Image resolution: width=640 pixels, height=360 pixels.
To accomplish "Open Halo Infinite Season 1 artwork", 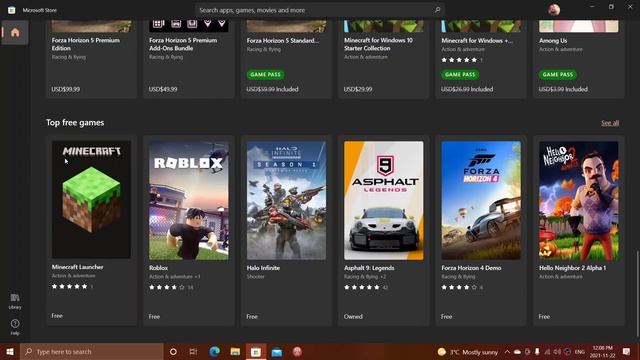I will [x=286, y=200].
